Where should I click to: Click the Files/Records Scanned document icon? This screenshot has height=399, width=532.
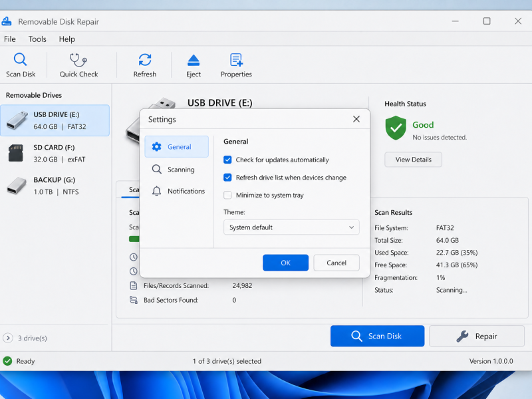[x=134, y=286]
